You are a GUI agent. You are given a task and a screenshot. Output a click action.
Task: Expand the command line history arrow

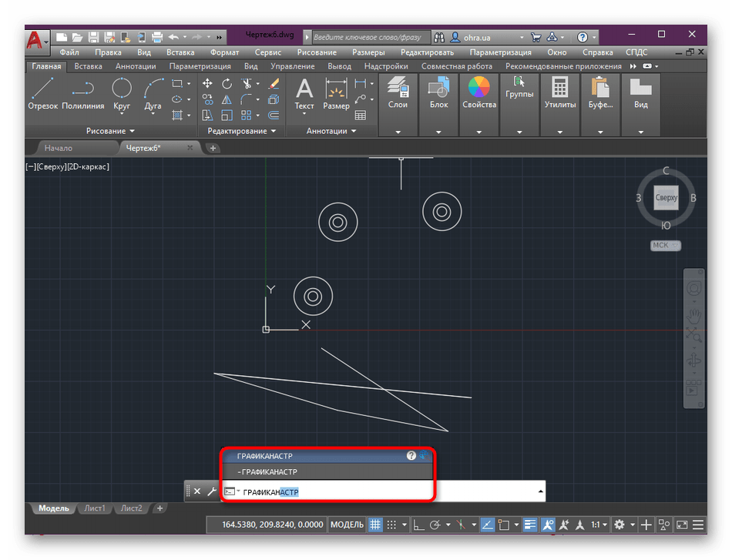540,491
